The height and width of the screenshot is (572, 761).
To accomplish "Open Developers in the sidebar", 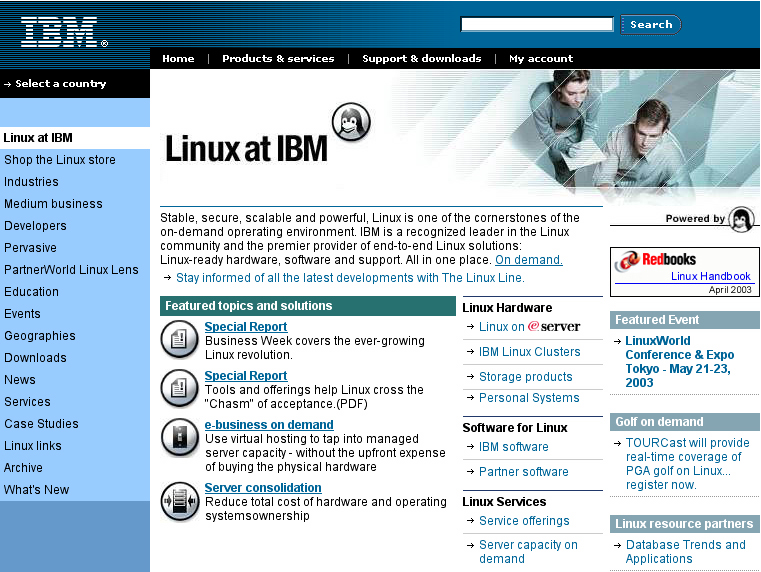I will (35, 226).
